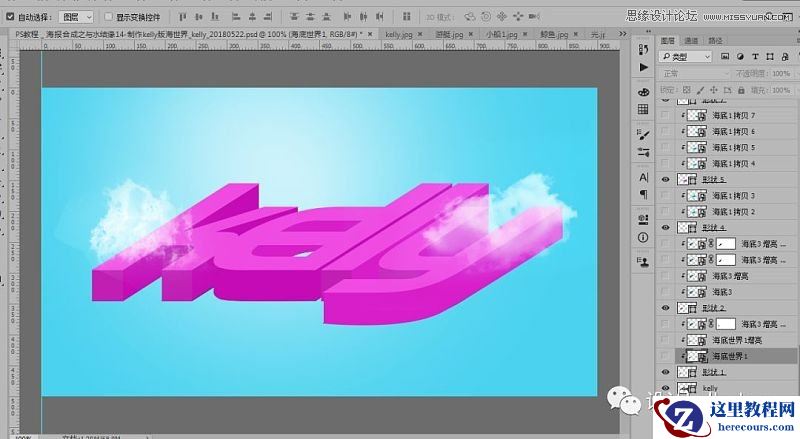The image size is (800, 439).
Task: Open the 正常 blend mode dropdown
Action: click(x=695, y=74)
